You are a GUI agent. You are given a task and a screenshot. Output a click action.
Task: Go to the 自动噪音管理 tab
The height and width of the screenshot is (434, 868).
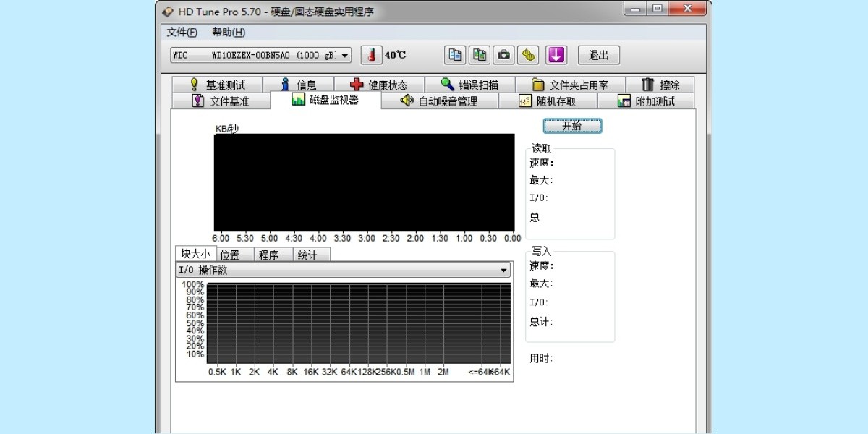click(x=439, y=101)
